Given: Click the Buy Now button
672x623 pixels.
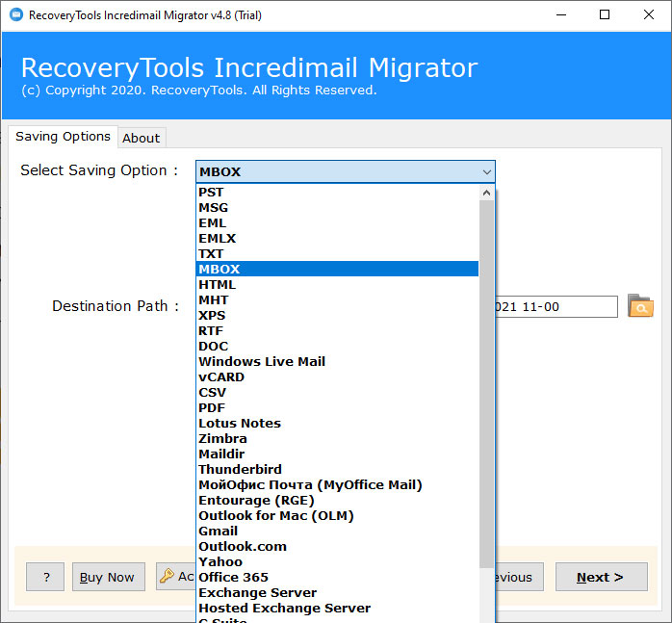Looking at the screenshot, I should click(x=109, y=577).
